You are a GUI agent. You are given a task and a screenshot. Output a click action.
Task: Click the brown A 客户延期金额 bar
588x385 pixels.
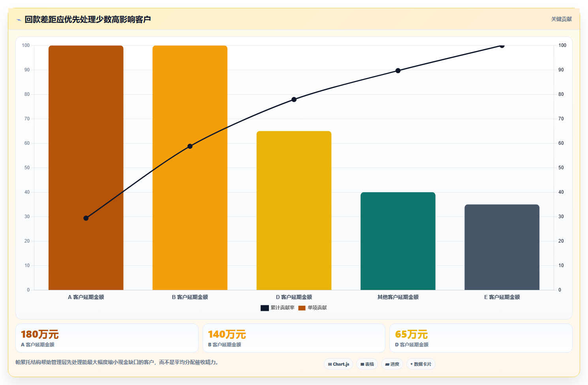(86, 168)
